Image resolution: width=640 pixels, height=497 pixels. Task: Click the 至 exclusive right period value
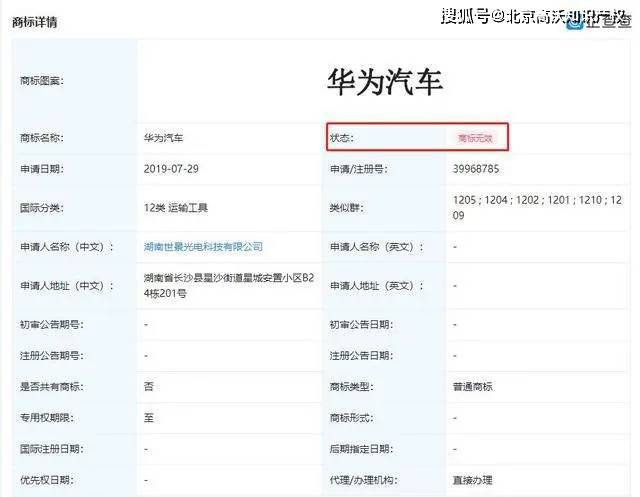(x=149, y=418)
